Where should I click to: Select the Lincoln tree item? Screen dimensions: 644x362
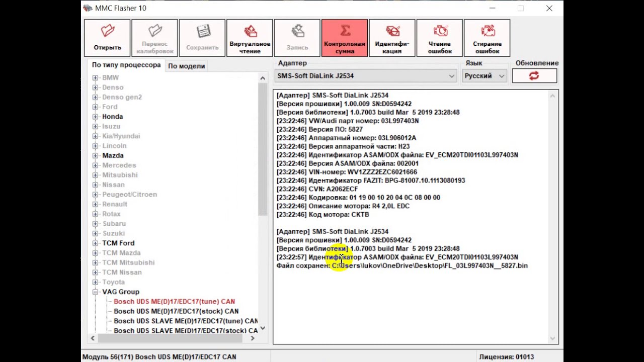114,146
